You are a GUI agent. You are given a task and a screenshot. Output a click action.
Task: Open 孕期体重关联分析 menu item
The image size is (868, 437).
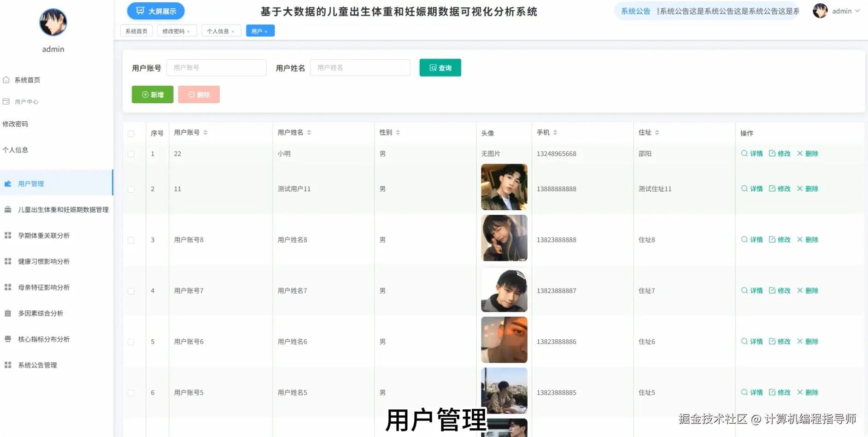[x=44, y=235]
